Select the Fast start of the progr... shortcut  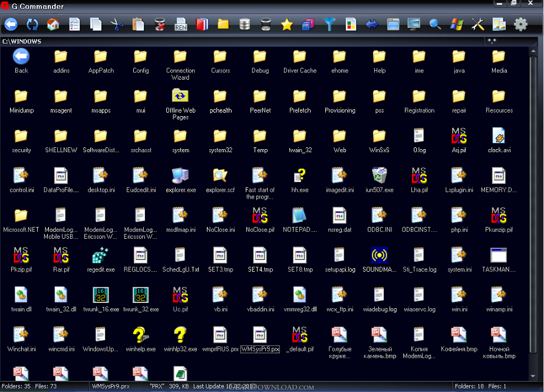260,185
